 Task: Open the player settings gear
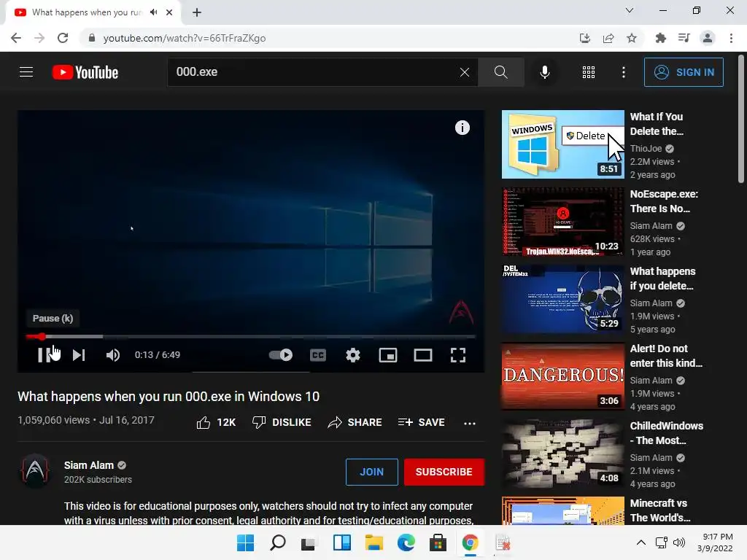click(x=352, y=355)
